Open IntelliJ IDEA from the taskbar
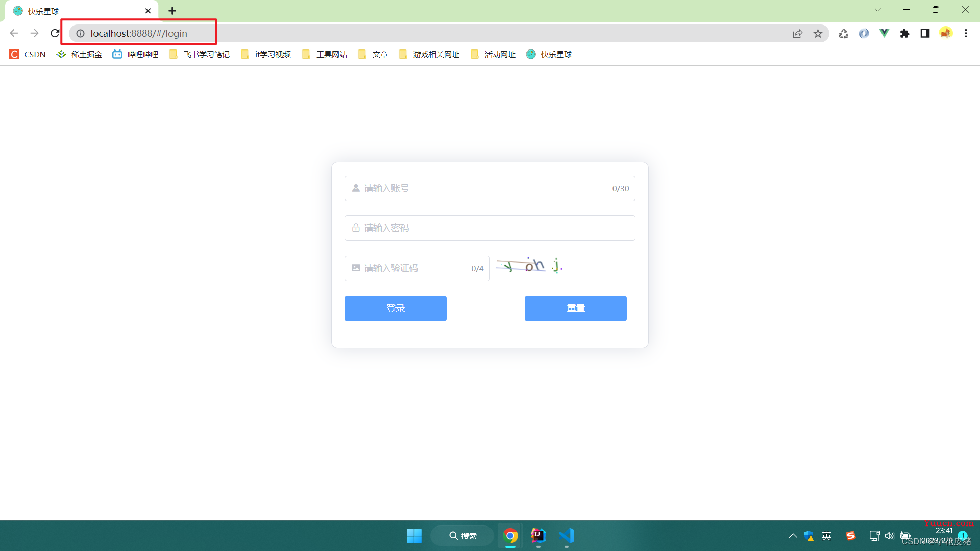980x551 pixels. [538, 536]
